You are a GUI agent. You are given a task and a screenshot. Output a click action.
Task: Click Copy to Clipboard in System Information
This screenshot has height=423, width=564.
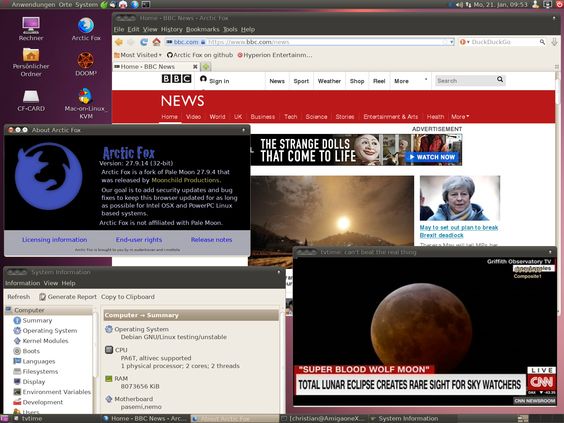point(128,297)
